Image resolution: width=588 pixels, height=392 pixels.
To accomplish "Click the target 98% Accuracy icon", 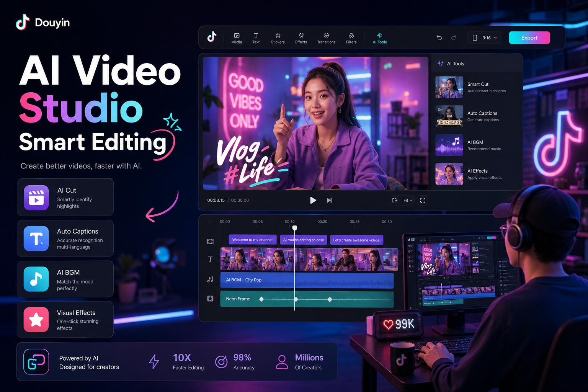I will (x=221, y=361).
